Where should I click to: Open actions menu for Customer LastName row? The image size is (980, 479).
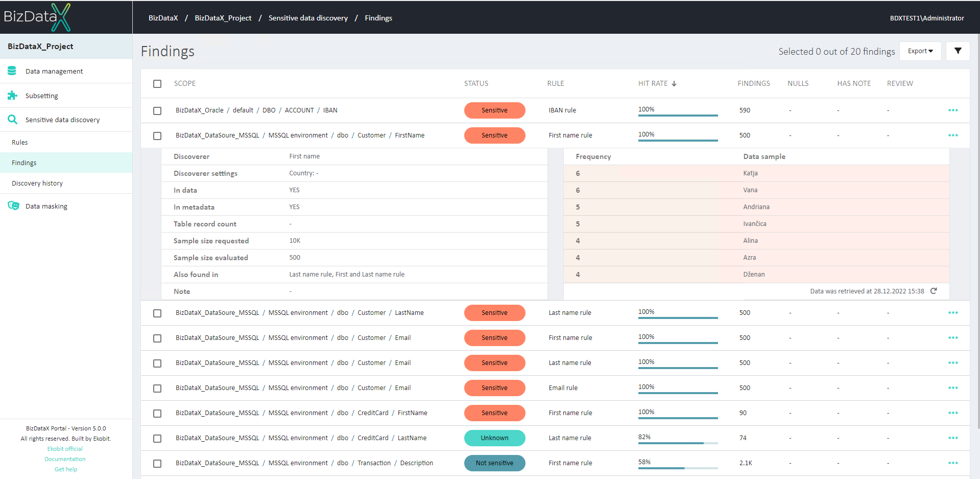point(953,313)
